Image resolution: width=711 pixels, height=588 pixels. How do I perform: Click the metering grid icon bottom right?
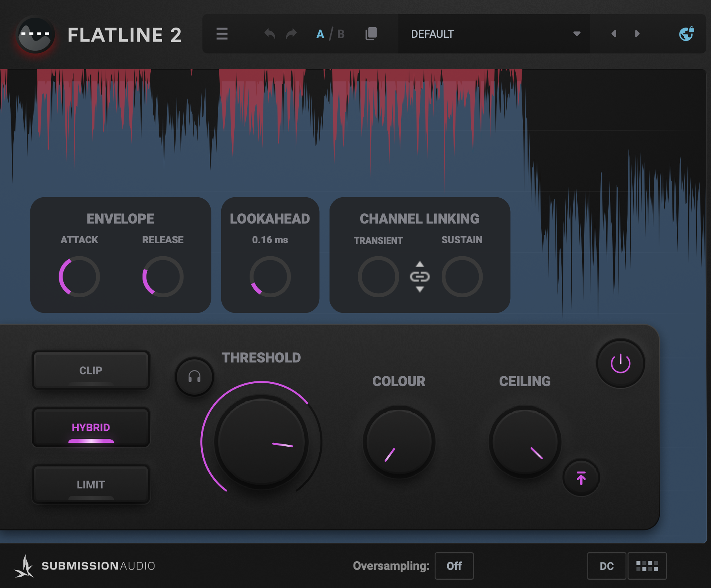[x=647, y=566]
